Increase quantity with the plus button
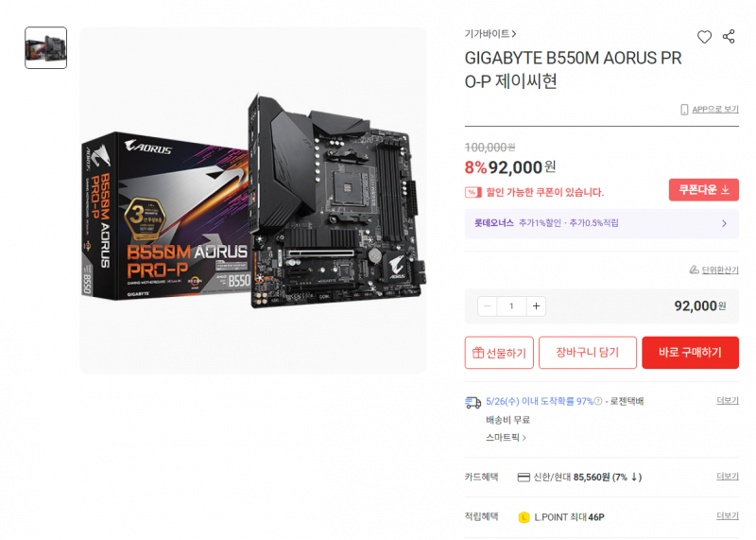Viewport: 756px width, 540px height. click(536, 306)
